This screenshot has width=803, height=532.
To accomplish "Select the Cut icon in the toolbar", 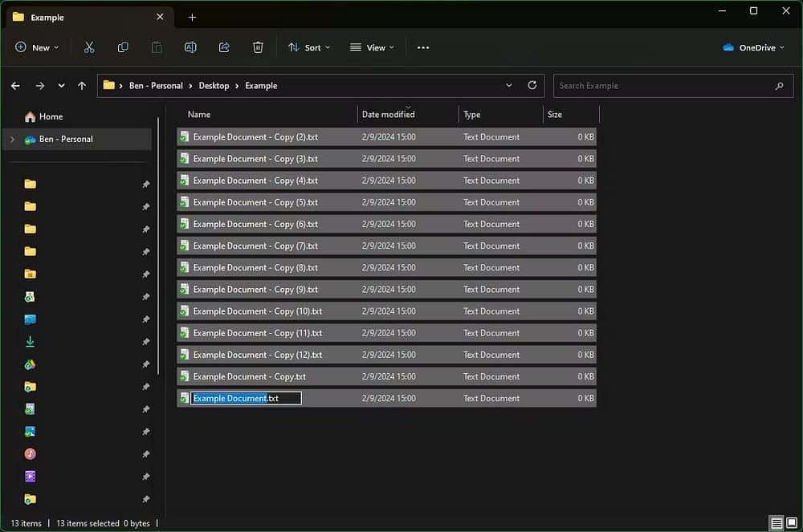I will coord(89,47).
